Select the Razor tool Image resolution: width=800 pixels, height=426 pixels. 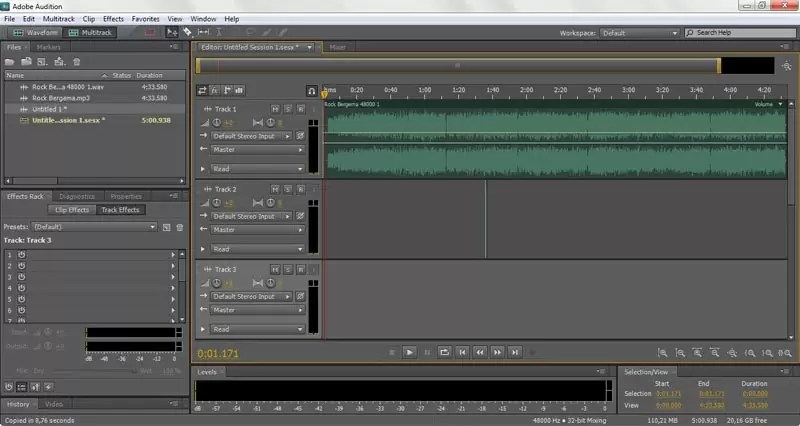(x=187, y=32)
